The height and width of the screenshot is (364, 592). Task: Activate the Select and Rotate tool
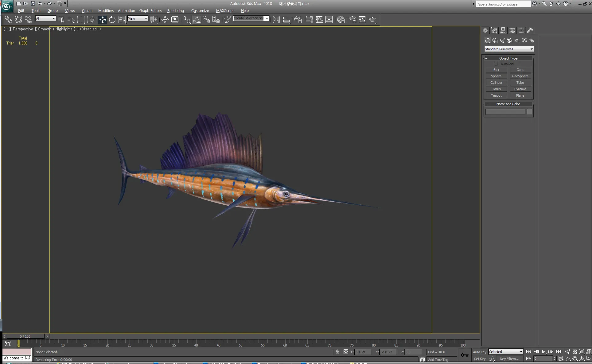112,20
